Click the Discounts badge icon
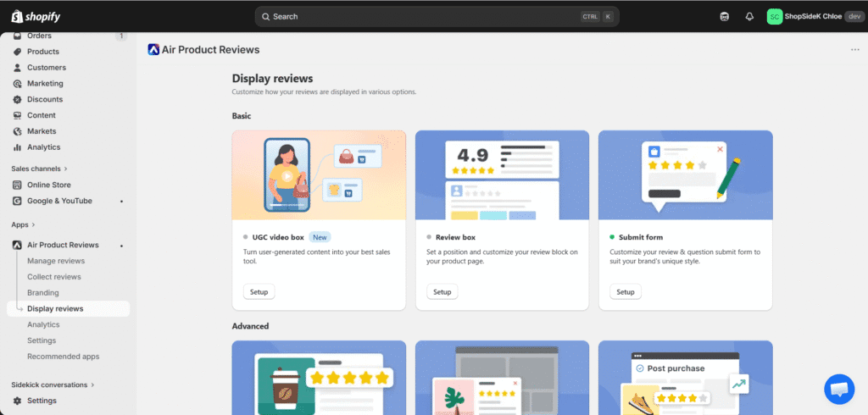Image resolution: width=868 pixels, height=415 pixels. pyautogui.click(x=17, y=100)
